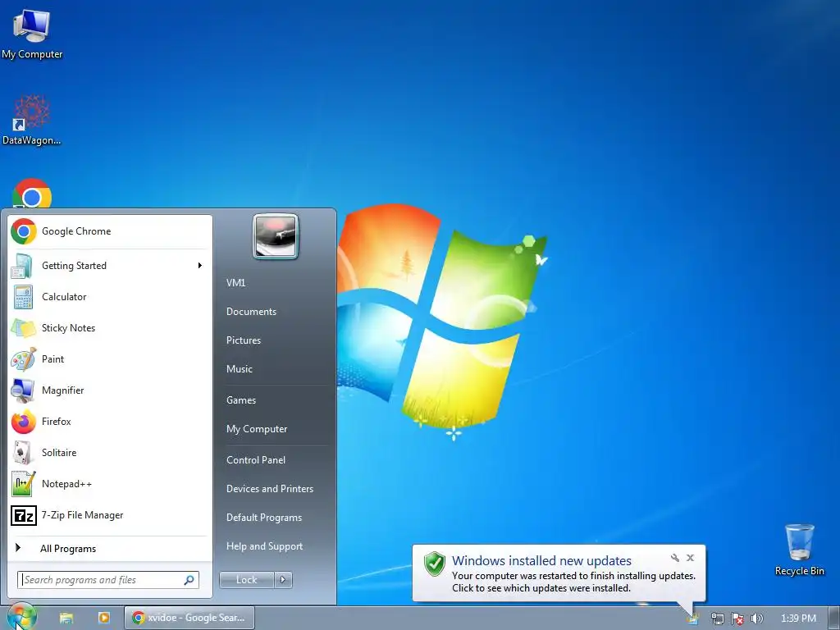Screen dimensions: 840x630
Task: Open Windows Explorer from taskbar
Action: (66, 618)
